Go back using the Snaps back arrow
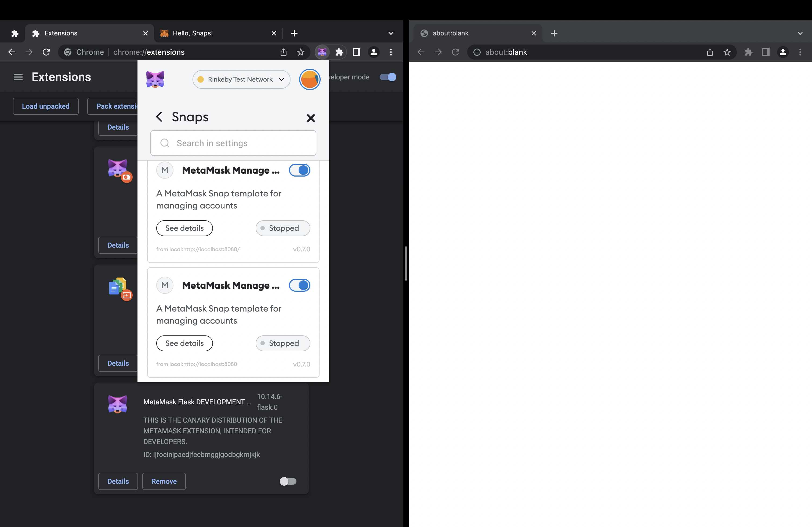Screen dimensions: 812x527 [x=159, y=116]
